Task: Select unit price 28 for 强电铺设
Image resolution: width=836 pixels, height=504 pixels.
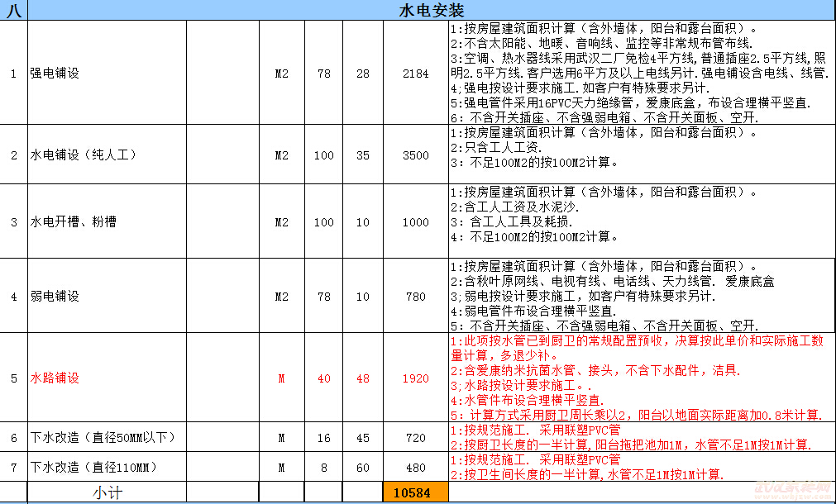Action: coord(361,73)
